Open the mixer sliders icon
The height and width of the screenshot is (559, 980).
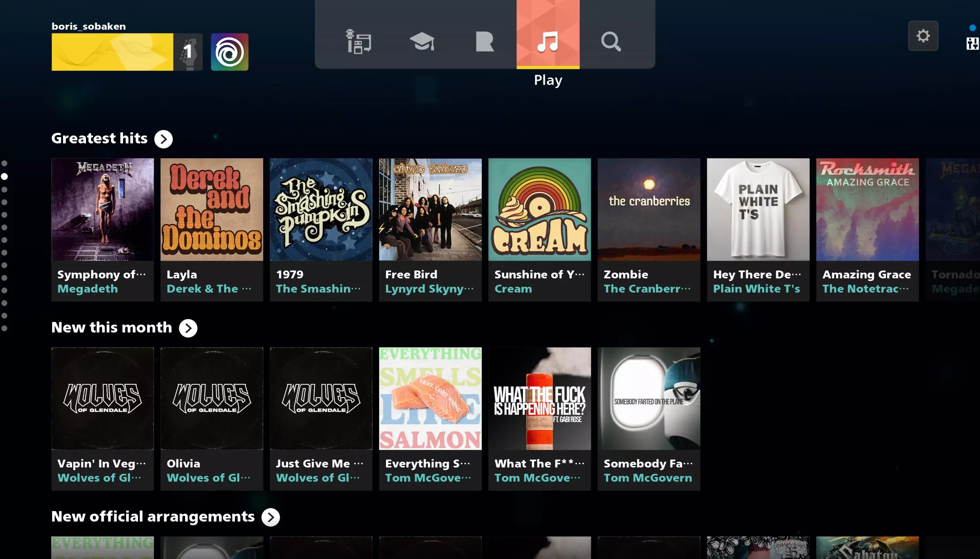(x=972, y=43)
